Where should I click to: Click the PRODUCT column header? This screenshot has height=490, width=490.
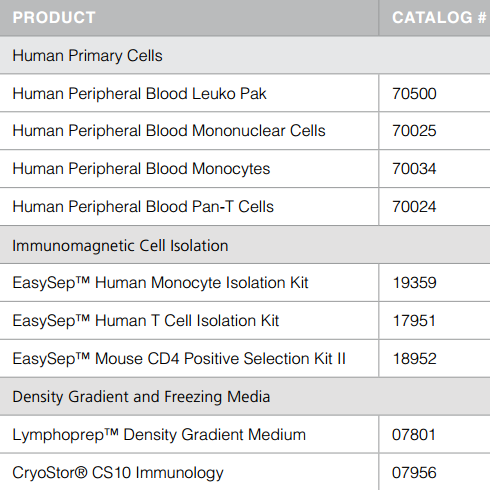(x=54, y=18)
